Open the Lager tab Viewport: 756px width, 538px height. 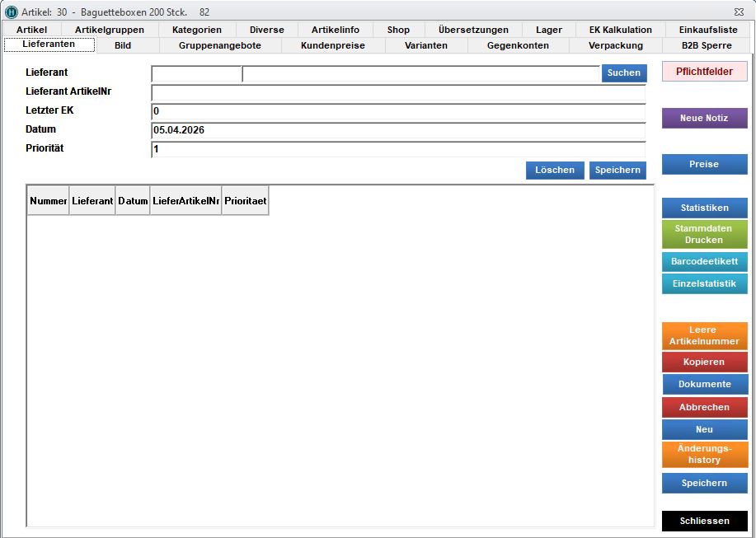548,30
